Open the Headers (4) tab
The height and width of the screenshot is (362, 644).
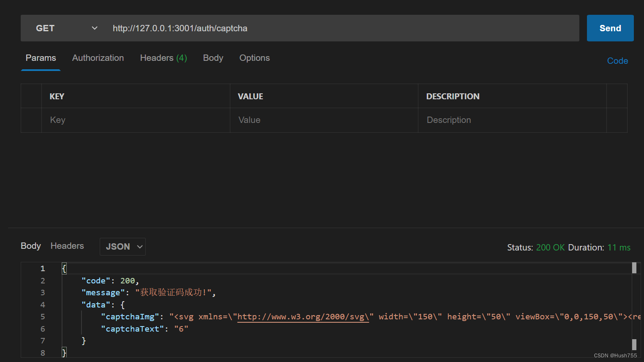[x=164, y=58]
